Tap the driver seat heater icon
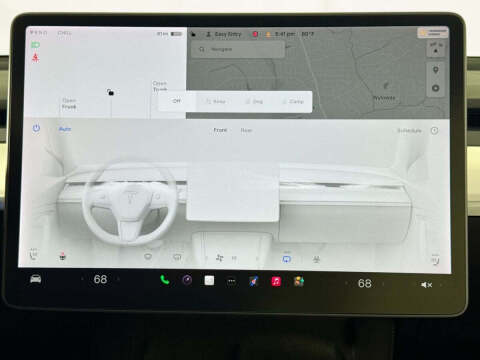The height and width of the screenshot is (360, 480). [34, 254]
